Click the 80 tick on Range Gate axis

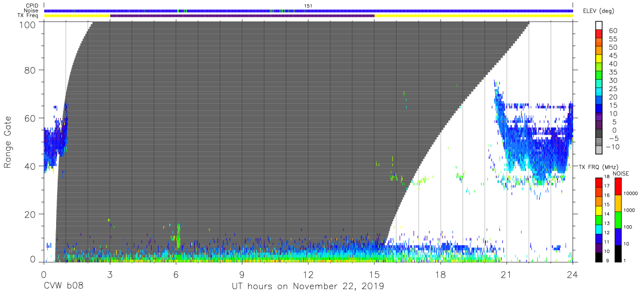click(30, 70)
